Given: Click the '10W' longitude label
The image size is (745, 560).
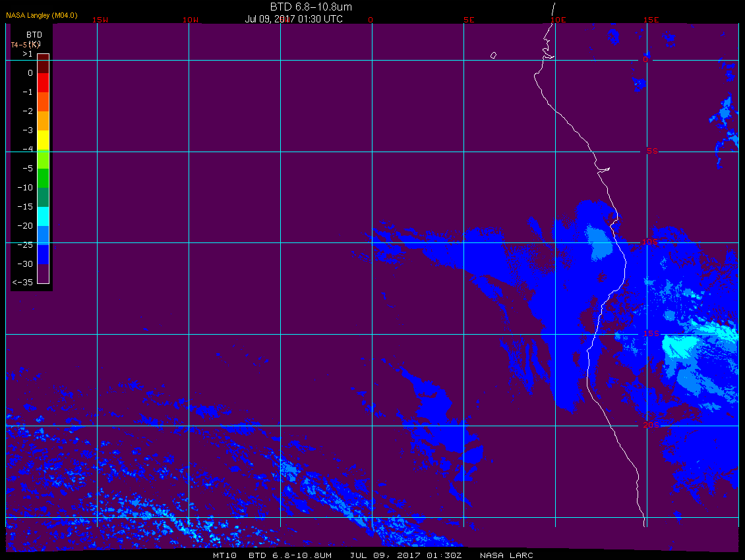Looking at the screenshot, I should (191, 20).
